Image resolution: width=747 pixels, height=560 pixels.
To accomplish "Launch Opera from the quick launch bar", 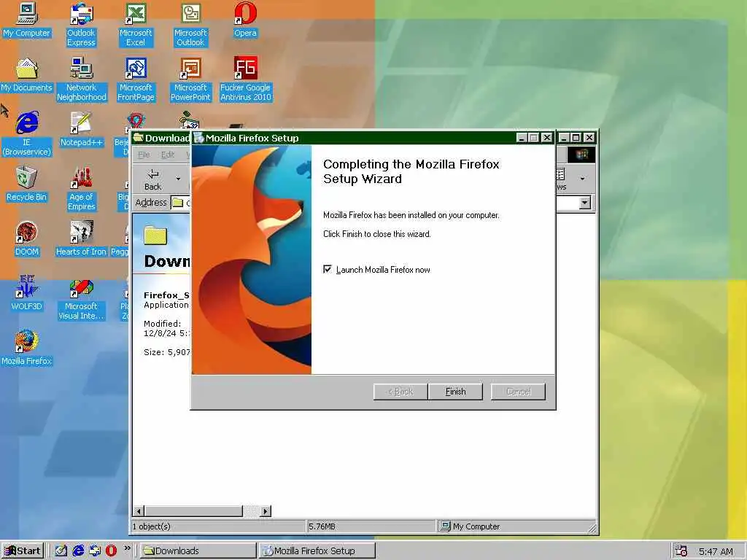I will [x=111, y=551].
